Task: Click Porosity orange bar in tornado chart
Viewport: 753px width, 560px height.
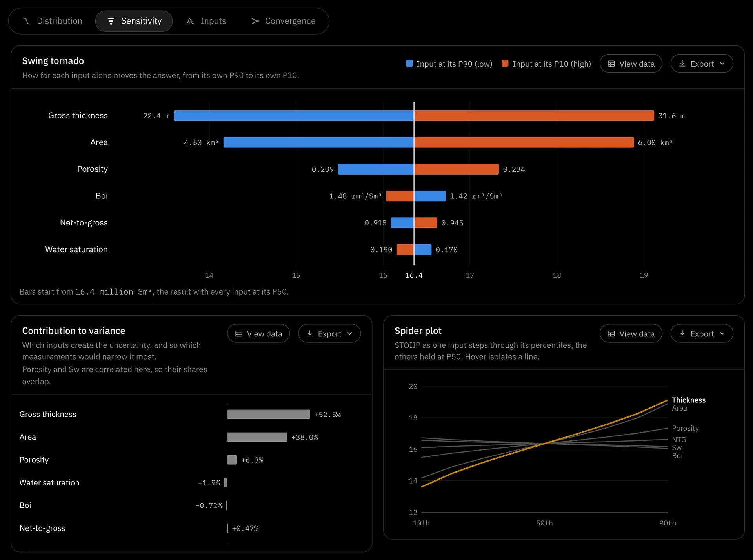Action: click(457, 169)
